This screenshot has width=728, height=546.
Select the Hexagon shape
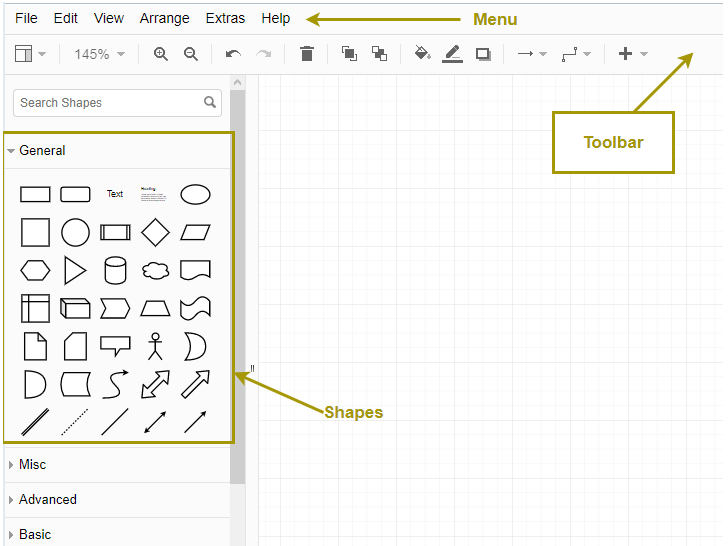pyautogui.click(x=35, y=270)
